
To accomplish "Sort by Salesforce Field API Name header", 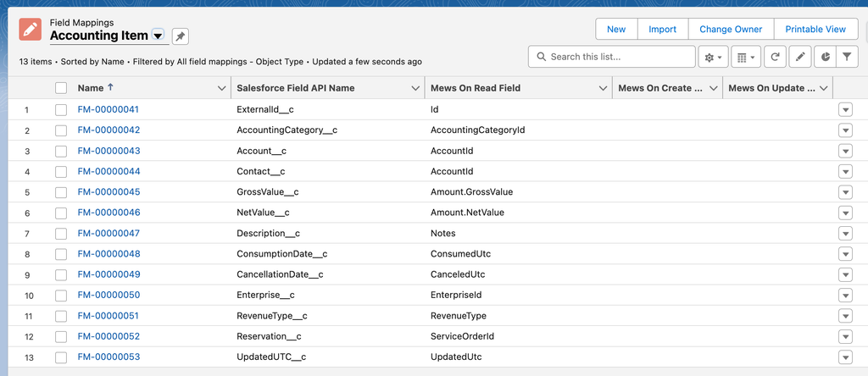I will (x=296, y=88).
